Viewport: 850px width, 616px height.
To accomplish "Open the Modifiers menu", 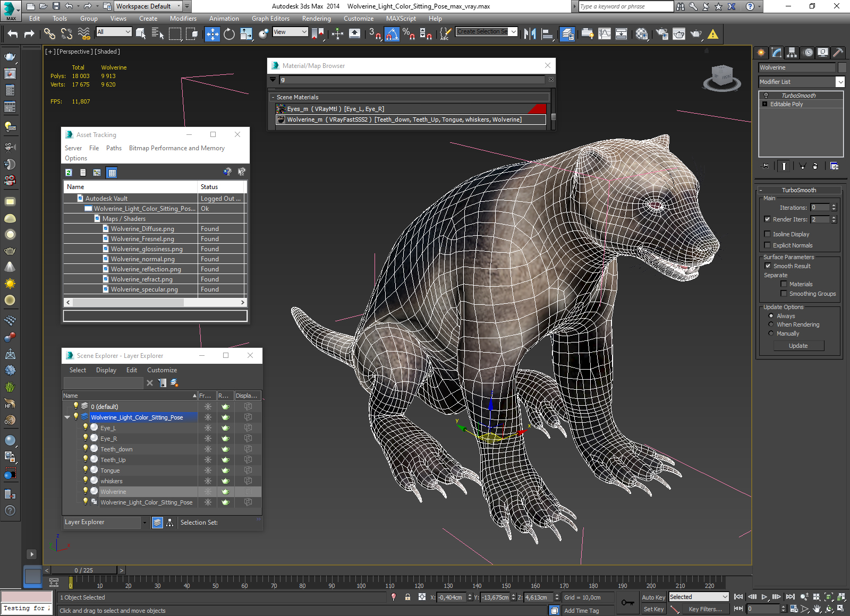I will click(x=183, y=18).
